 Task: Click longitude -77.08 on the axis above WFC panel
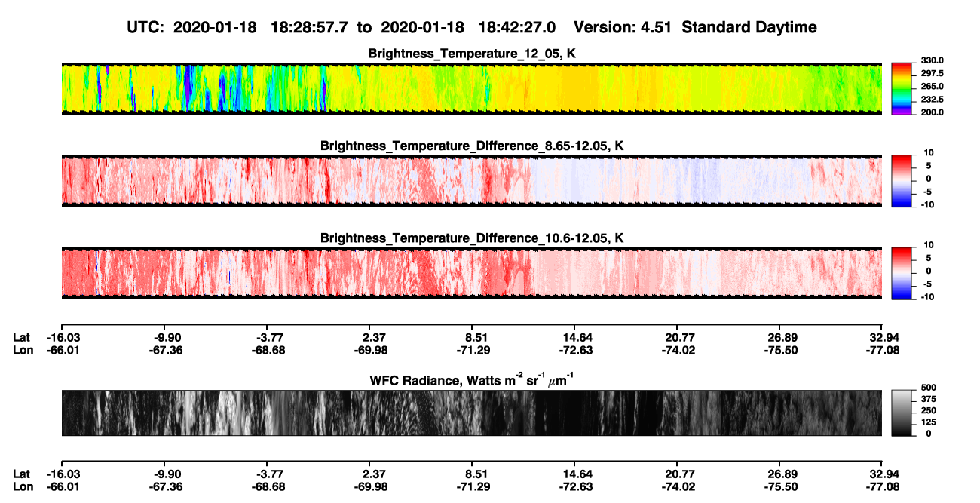[x=883, y=350]
